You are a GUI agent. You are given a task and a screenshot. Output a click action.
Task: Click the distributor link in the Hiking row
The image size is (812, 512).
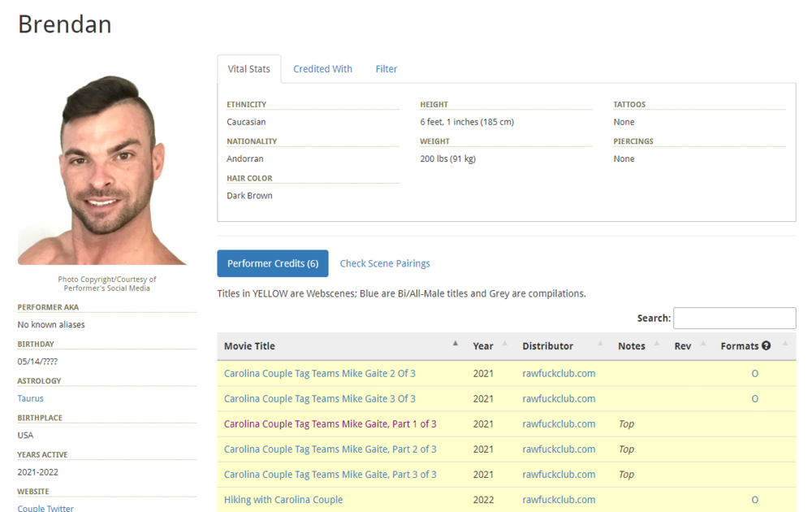(559, 500)
